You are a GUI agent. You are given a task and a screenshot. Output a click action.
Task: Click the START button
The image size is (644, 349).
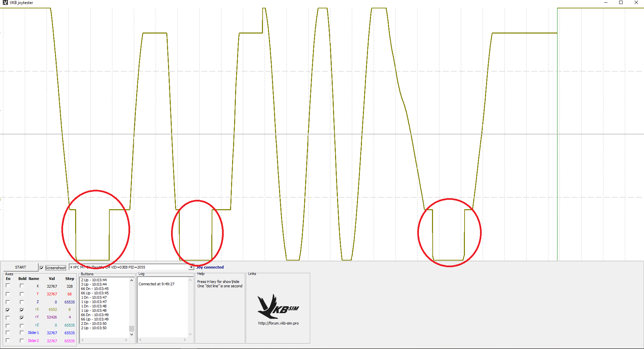tap(20, 267)
